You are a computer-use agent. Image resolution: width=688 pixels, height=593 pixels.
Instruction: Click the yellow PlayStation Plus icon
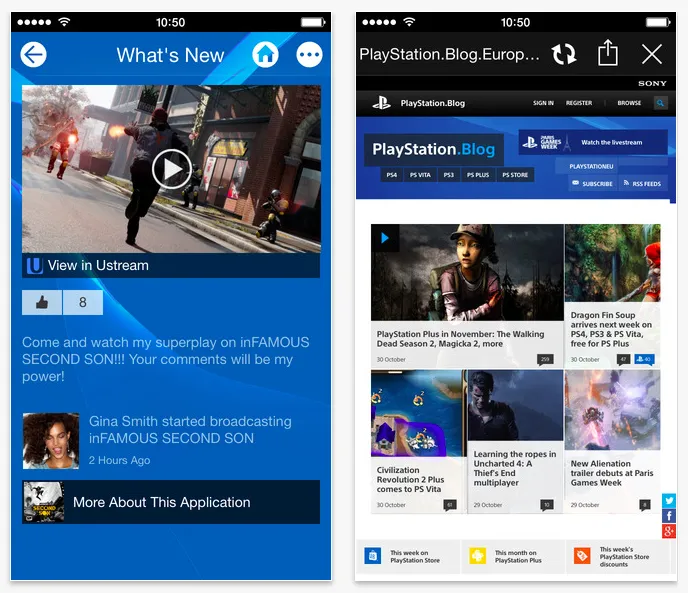[x=477, y=556]
